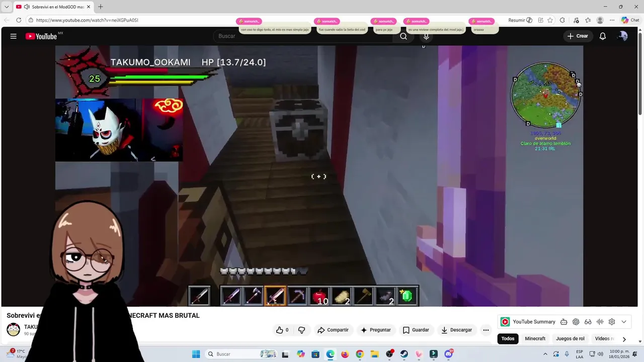Select the Todos filter chip

pyautogui.click(x=508, y=339)
